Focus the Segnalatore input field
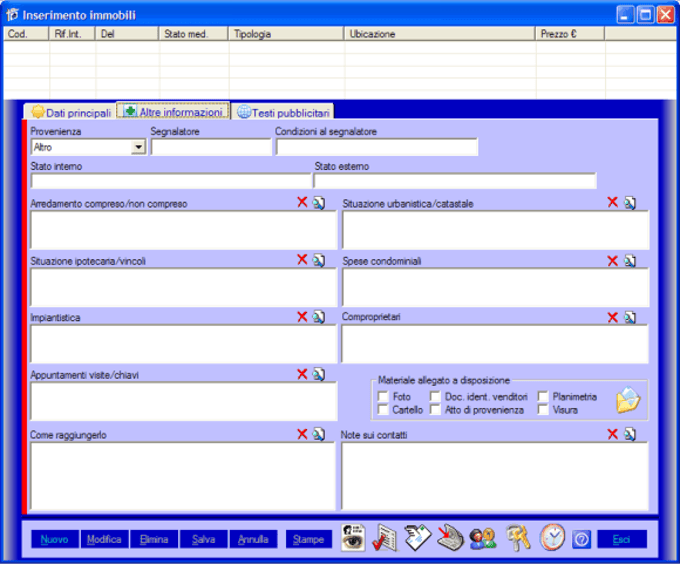The width and height of the screenshot is (680, 564). (x=211, y=147)
